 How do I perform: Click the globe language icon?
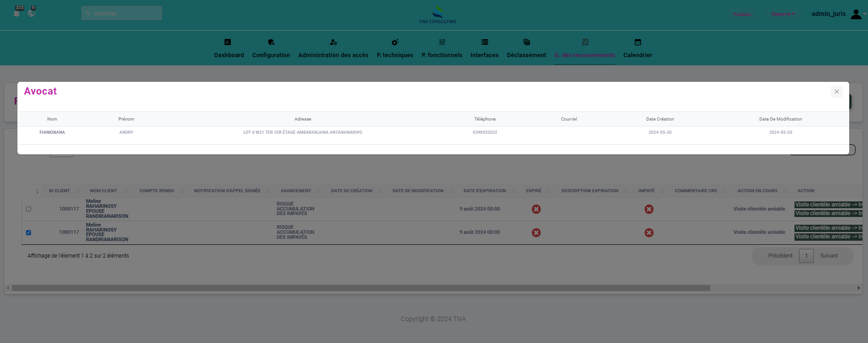click(x=32, y=13)
